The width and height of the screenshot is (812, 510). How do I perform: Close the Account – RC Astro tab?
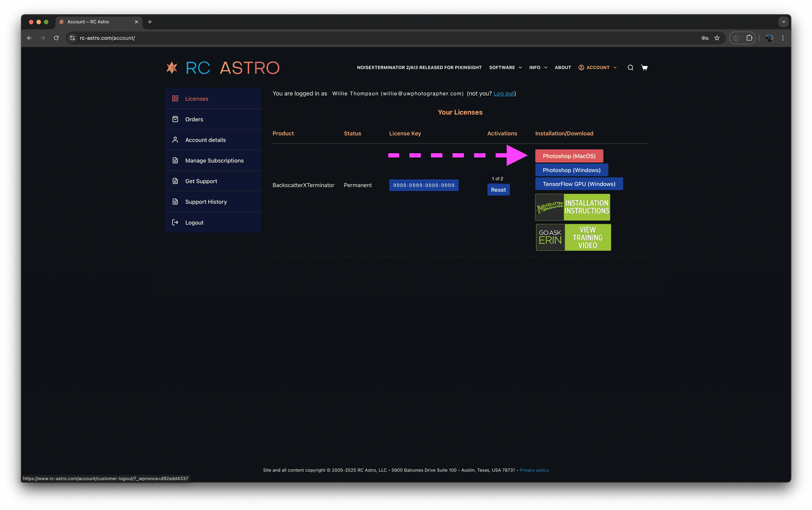click(136, 22)
